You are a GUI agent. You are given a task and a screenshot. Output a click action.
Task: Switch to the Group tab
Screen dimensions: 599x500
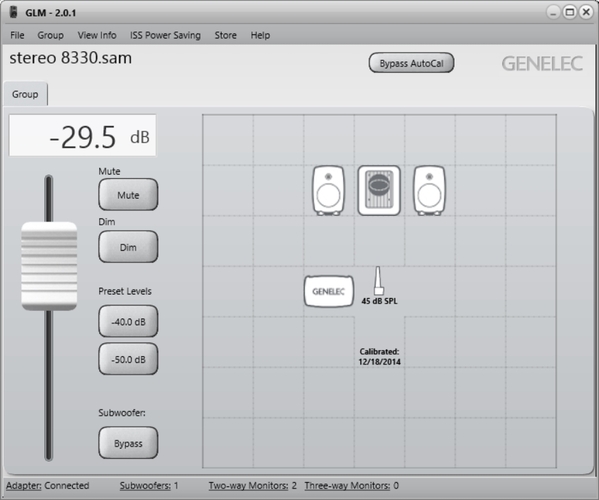point(25,94)
